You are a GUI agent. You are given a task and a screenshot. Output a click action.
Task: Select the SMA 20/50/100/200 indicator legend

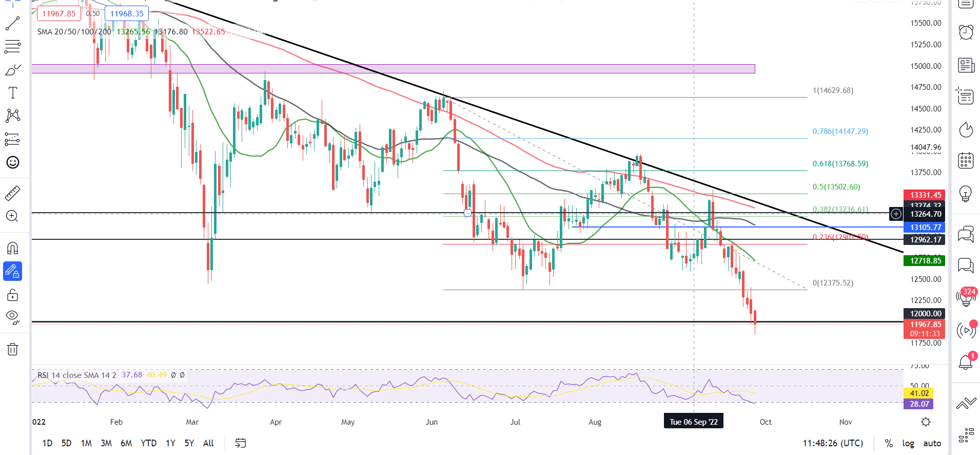click(74, 32)
